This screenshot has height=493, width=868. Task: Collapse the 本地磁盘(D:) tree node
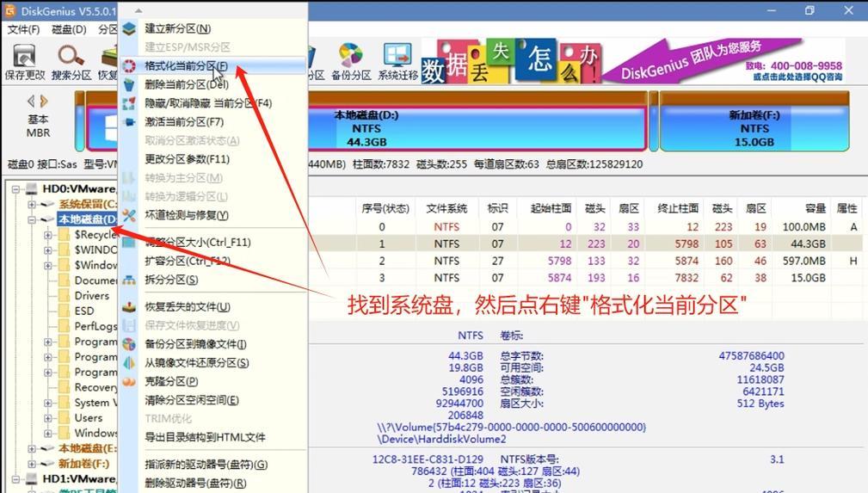point(32,219)
